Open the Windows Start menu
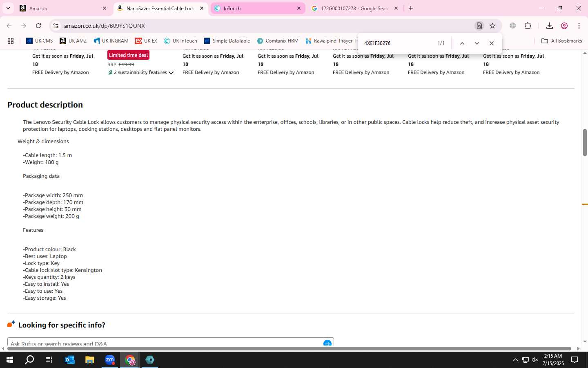Viewport: 588px width, 368px height. (10, 360)
